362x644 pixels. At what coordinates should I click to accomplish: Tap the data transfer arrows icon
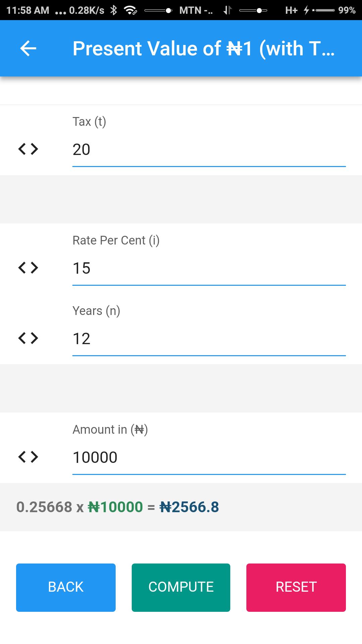coord(228,10)
